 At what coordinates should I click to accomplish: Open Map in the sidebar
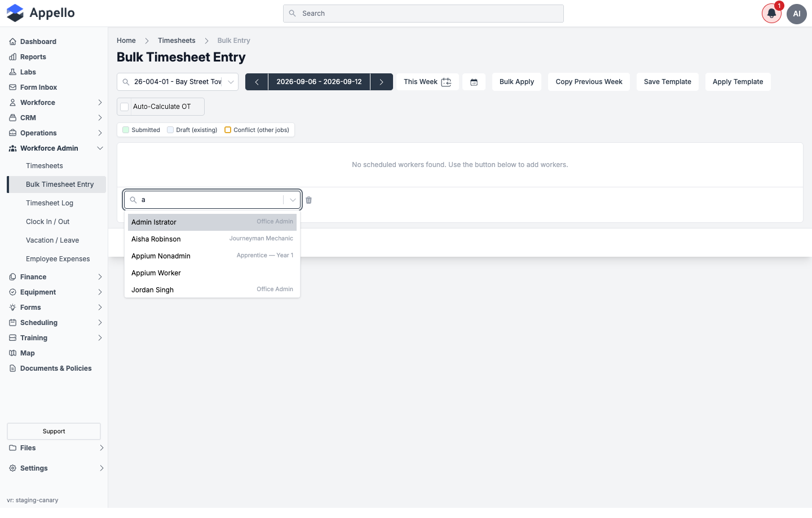tap(28, 353)
